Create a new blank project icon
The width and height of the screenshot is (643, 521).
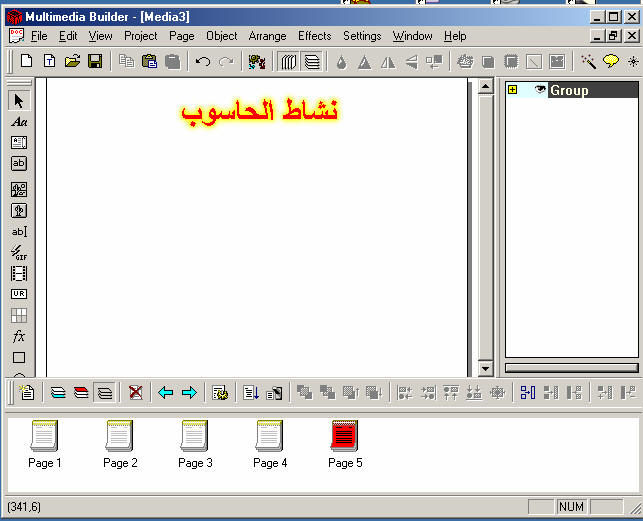[27, 62]
